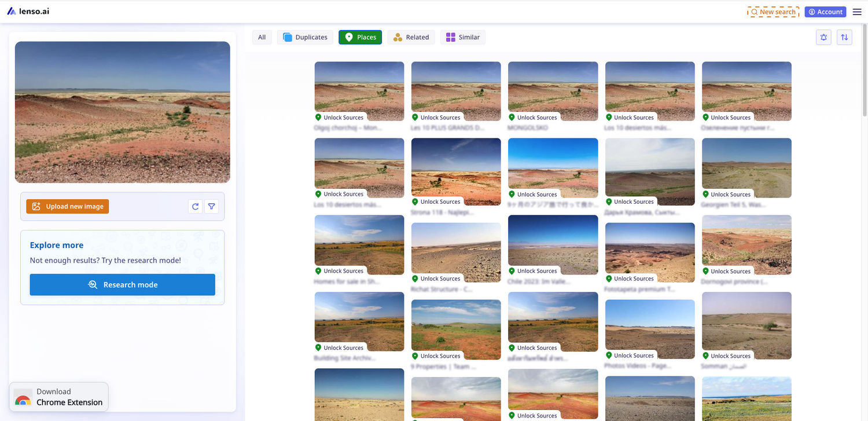The width and height of the screenshot is (868, 421).
Task: Click the Chrome browser icon
Action: coord(23,400)
